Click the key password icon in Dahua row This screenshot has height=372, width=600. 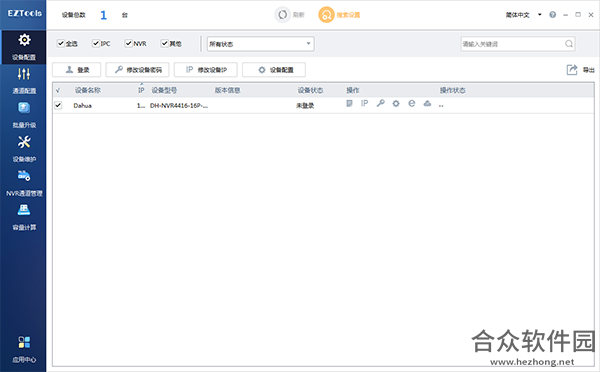[380, 103]
